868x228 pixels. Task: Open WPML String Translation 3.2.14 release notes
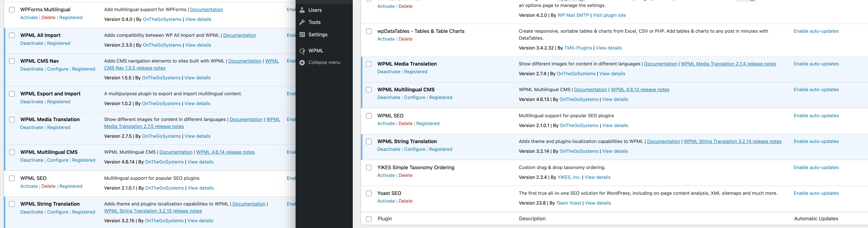pyautogui.click(x=732, y=141)
